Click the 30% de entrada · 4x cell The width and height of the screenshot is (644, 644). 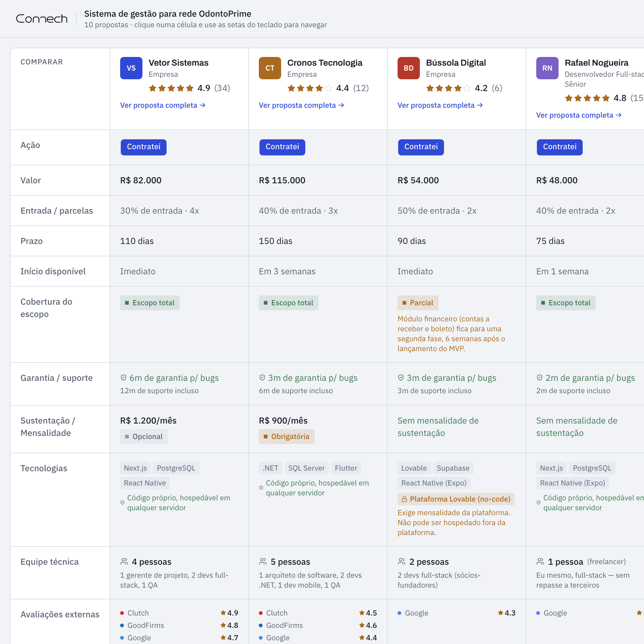click(179, 211)
